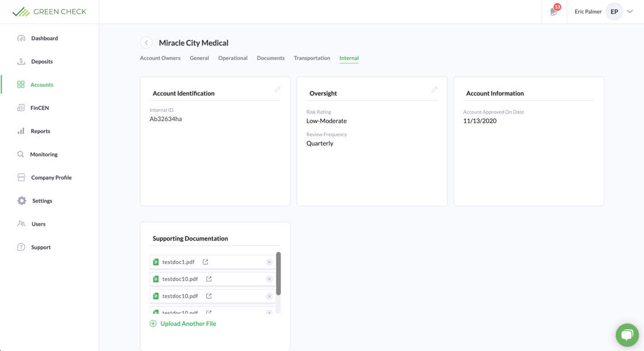
Task: Open the first testdoc10.pdf external link icon
Action: click(x=209, y=278)
